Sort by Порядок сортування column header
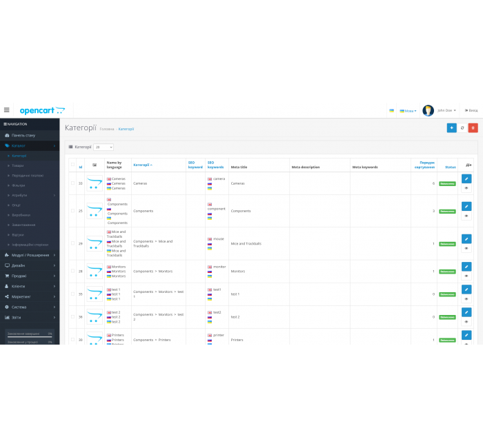The width and height of the screenshot is (483, 448). pyautogui.click(x=424, y=165)
